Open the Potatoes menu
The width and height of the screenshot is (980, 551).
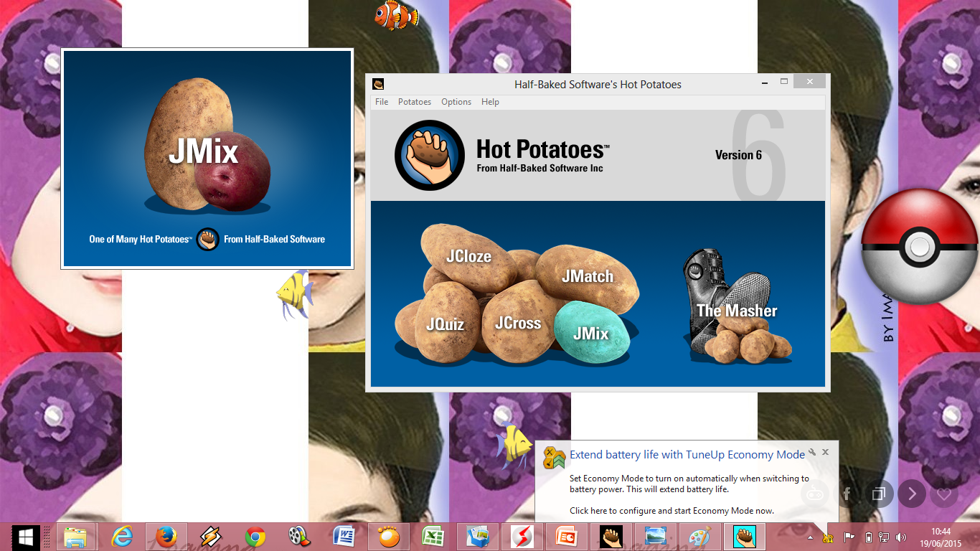coord(415,102)
